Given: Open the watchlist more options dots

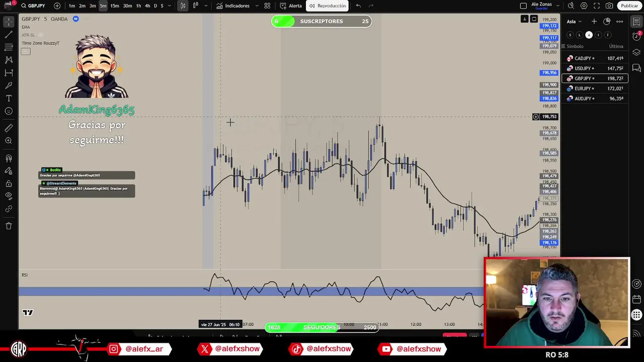Looking at the screenshot, I should [620, 22].
